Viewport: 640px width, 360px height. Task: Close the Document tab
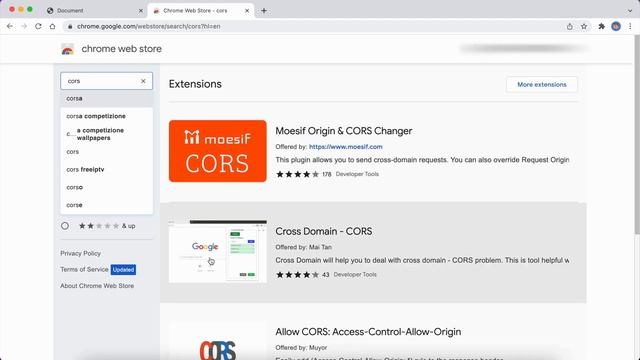click(141, 11)
